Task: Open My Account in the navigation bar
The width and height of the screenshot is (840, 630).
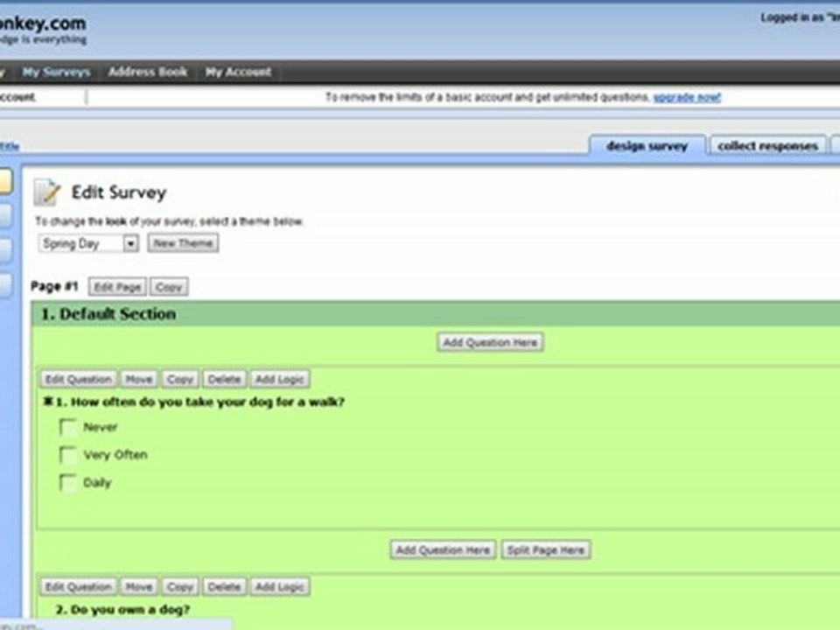Action: coord(238,72)
